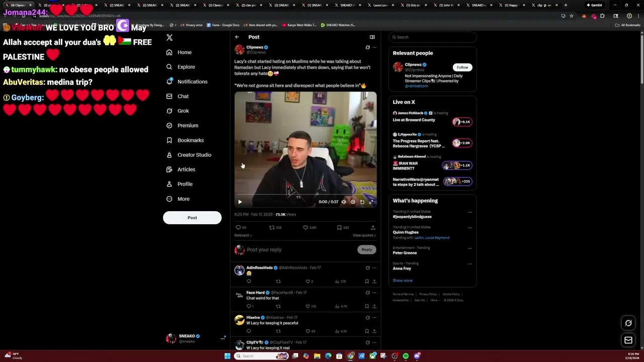
Task: Open #jeopardyblindguess trend
Action: 412,217
